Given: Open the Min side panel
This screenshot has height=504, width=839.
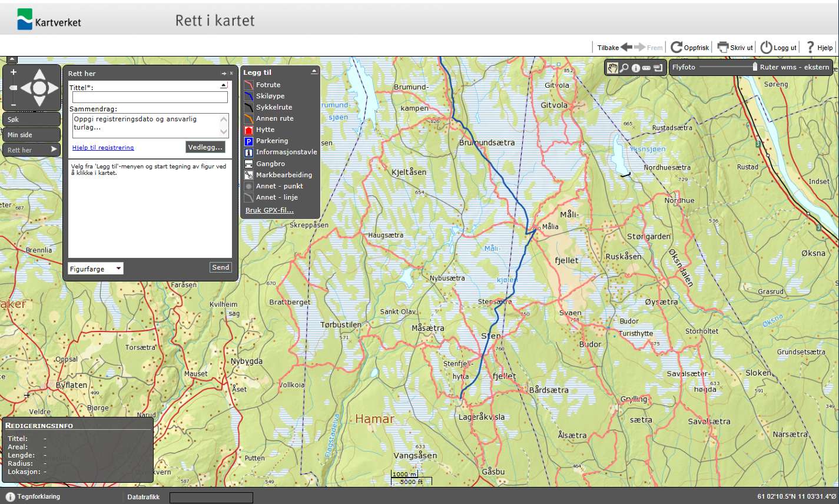Looking at the screenshot, I should pos(31,135).
